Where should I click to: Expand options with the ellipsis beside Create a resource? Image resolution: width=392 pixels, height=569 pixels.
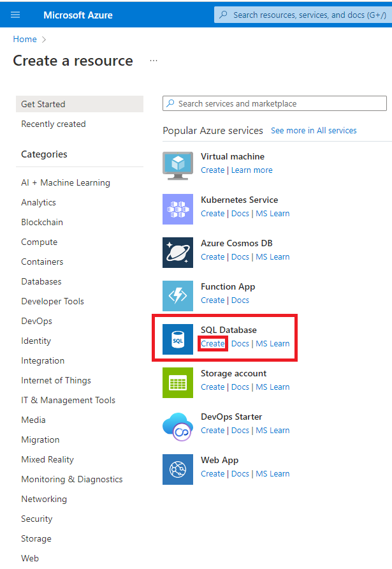[153, 59]
